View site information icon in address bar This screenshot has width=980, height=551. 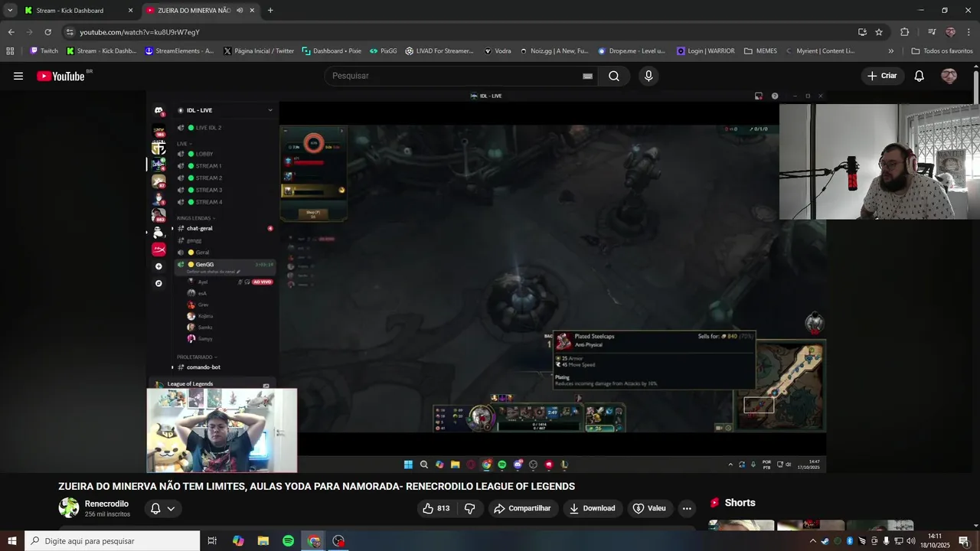(x=70, y=32)
